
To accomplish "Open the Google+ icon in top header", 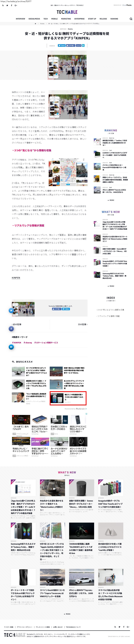I will pyautogui.click(x=16, y=5).
